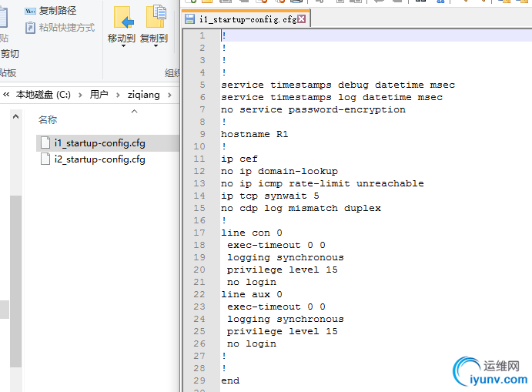Click the Copy to folder icon

(x=156, y=17)
